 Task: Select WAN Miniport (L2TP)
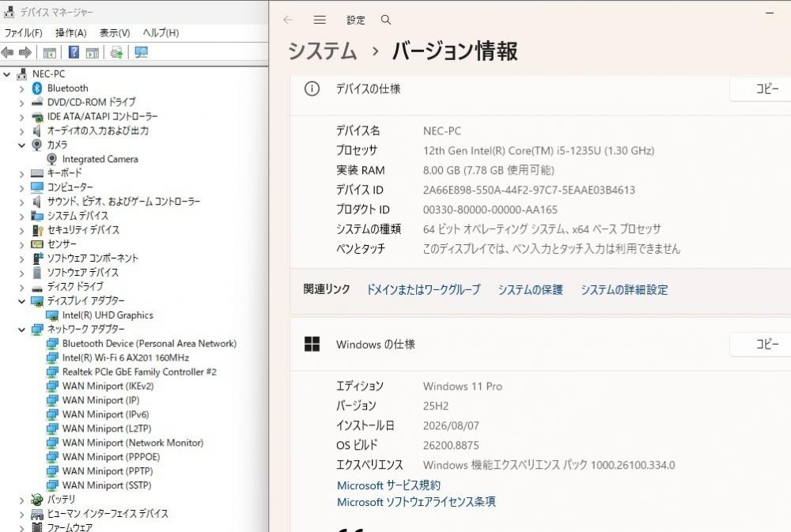(x=107, y=428)
